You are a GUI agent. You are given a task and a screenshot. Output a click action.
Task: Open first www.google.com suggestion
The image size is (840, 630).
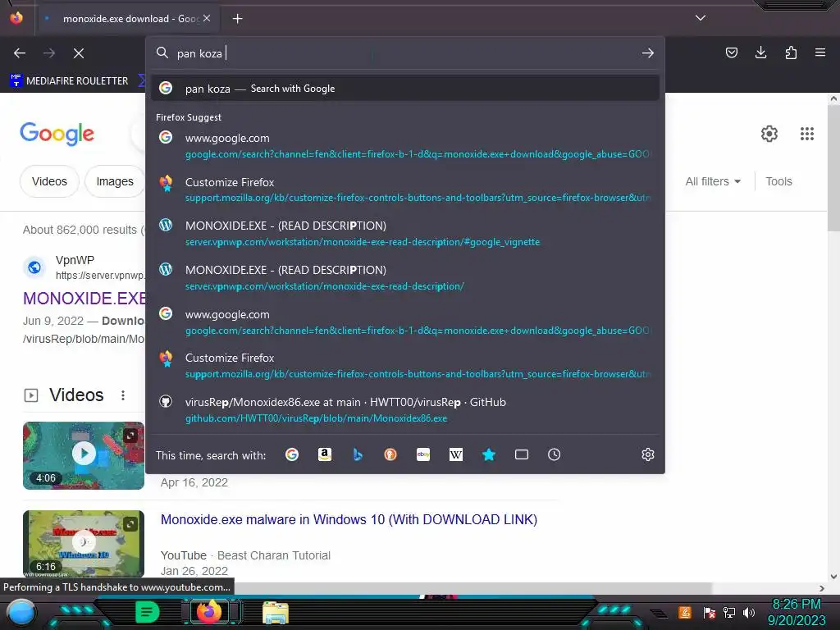(404, 146)
